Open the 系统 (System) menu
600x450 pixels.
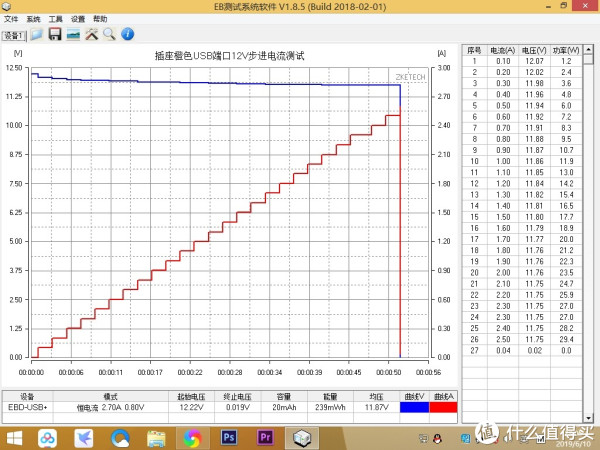coord(33,19)
